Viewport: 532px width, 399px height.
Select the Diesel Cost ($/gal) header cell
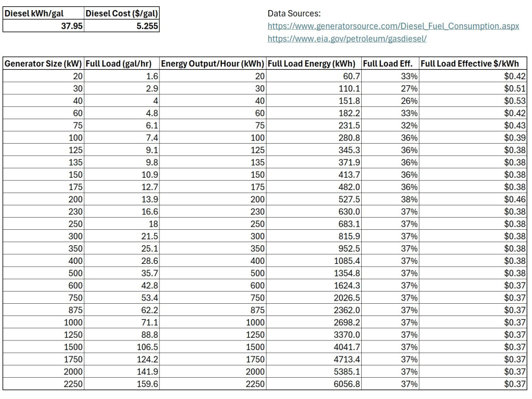pos(122,14)
